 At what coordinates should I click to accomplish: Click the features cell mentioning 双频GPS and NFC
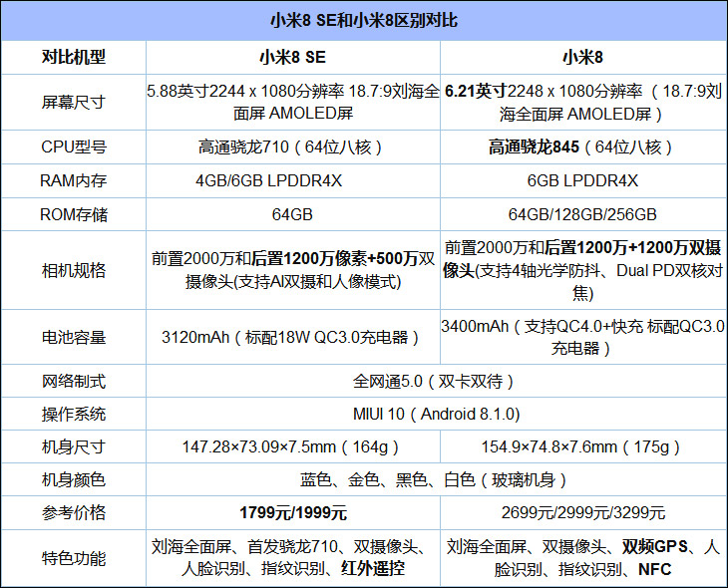(x=582, y=558)
